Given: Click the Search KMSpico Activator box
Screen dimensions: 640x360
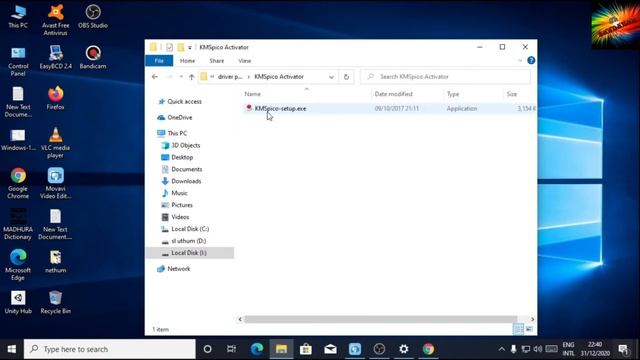Looking at the screenshot, I should [446, 77].
